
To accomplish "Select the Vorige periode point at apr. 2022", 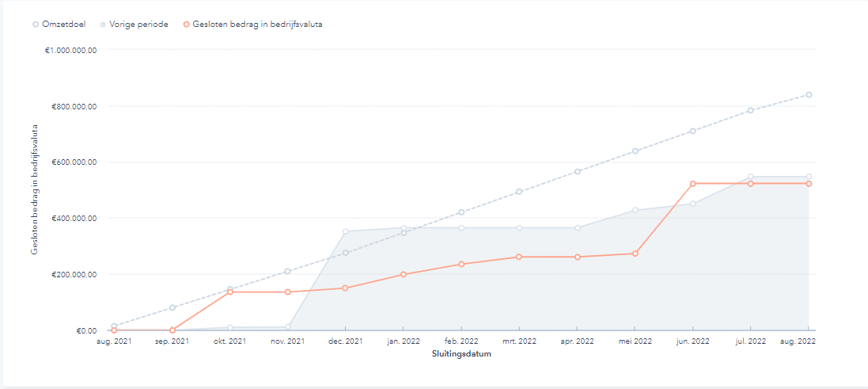I will (x=578, y=227).
